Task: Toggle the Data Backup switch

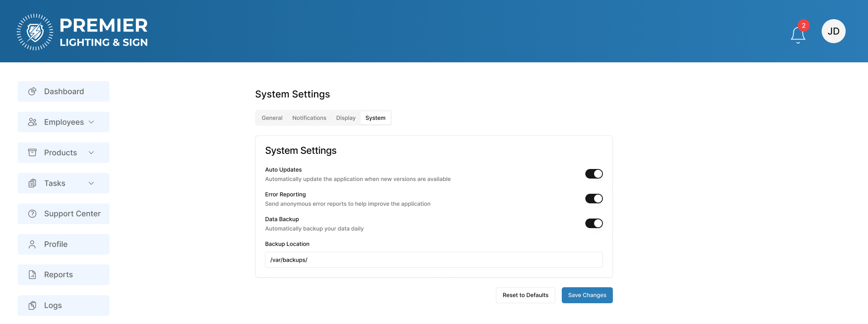Action: coord(594,223)
